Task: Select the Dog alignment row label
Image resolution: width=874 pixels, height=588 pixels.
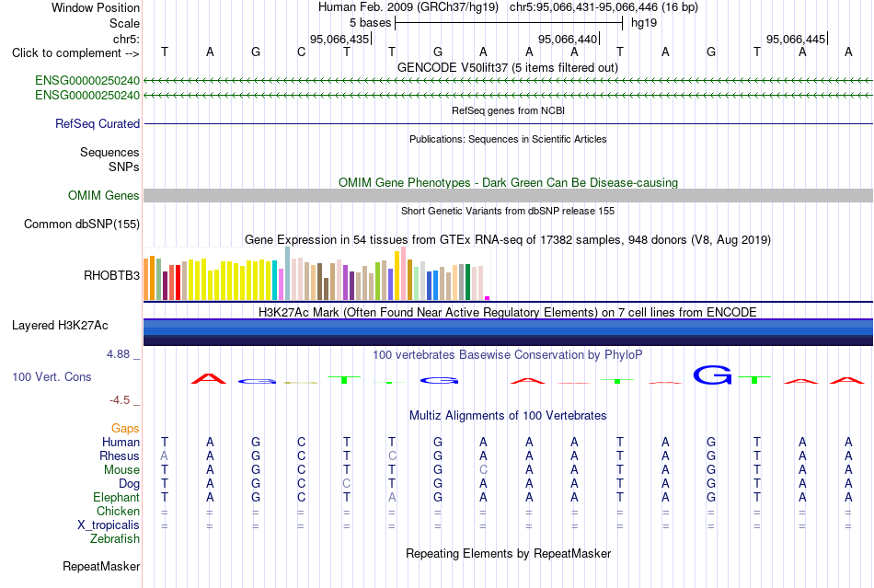Action: pyautogui.click(x=129, y=483)
